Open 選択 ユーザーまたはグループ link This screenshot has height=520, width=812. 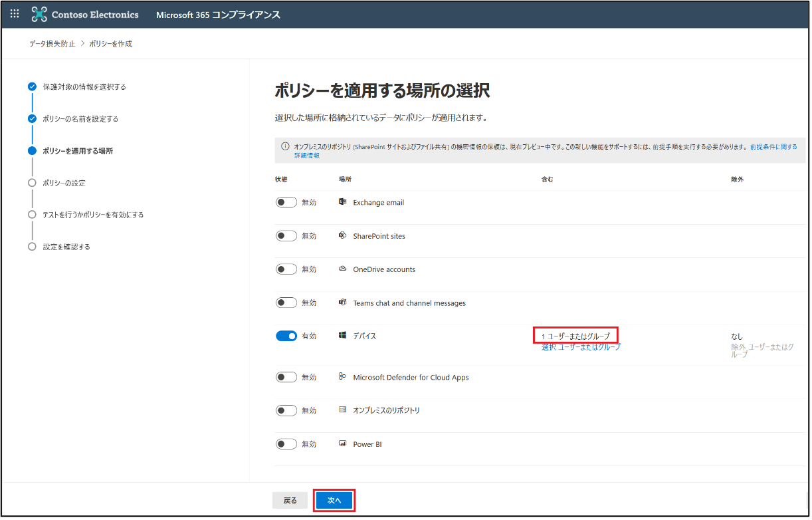(581, 347)
